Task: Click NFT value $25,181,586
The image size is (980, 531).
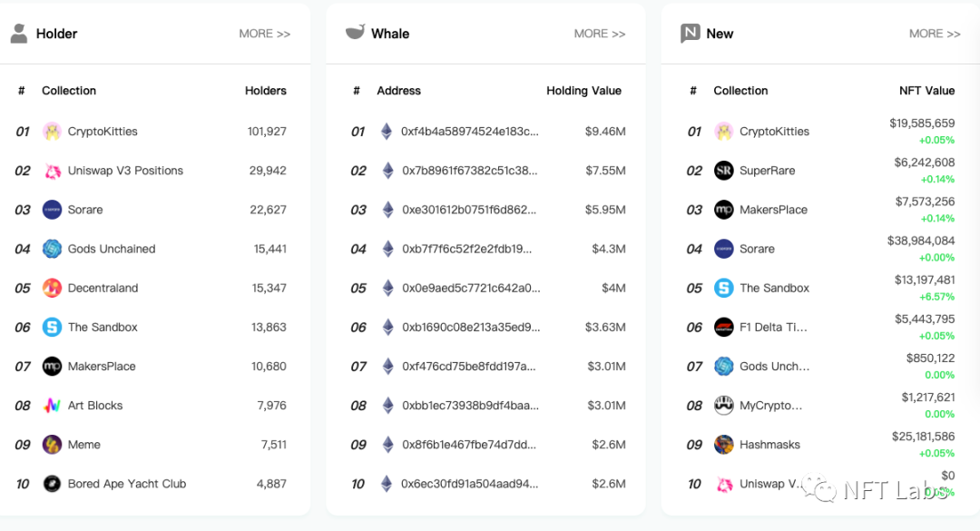Action: 923,437
